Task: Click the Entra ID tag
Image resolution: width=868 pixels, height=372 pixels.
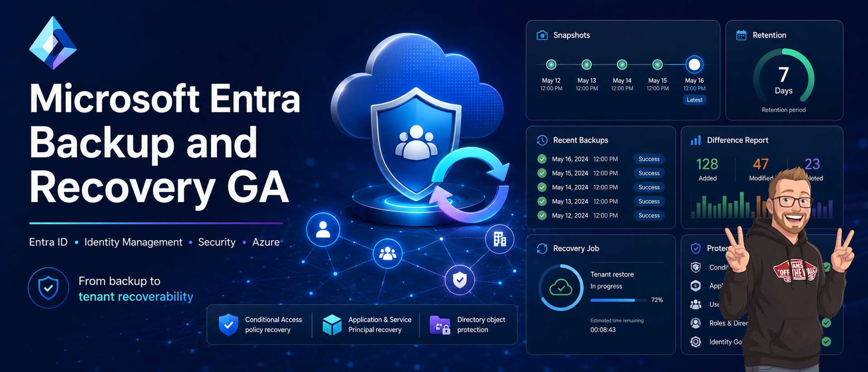Action: point(48,242)
